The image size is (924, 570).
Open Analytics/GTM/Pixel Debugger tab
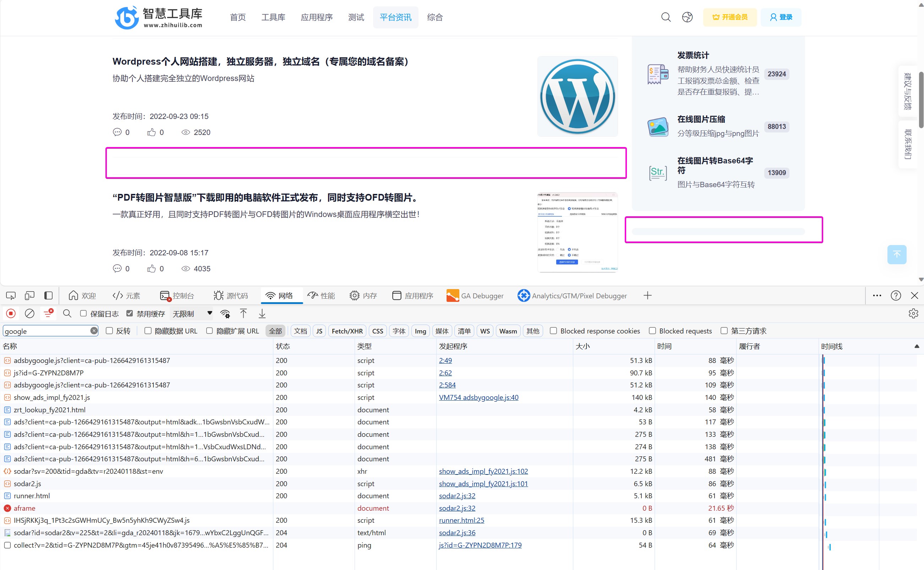click(572, 295)
